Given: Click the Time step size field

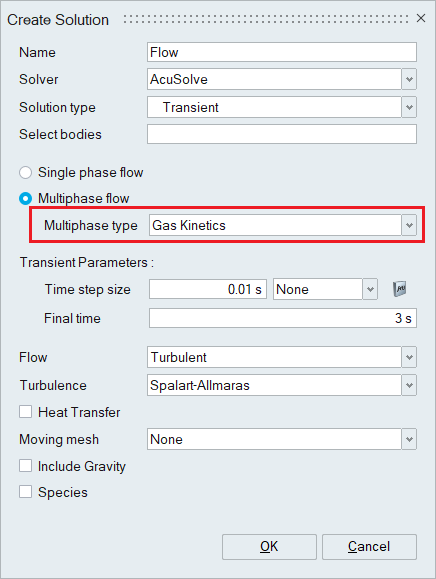Looking at the screenshot, I should [x=208, y=289].
